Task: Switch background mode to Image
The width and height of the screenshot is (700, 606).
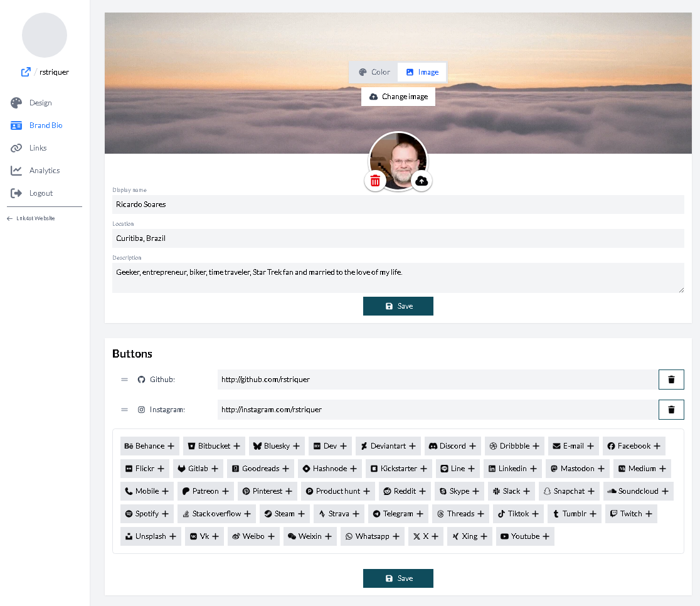Action: click(422, 72)
